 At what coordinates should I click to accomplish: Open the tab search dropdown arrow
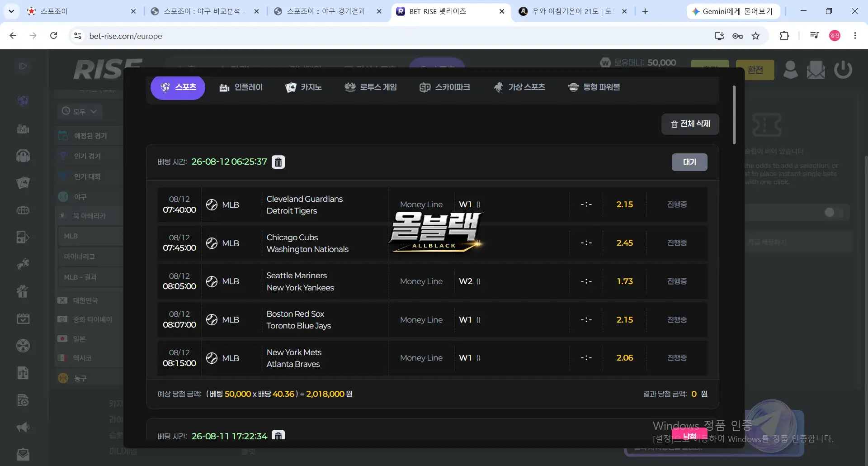pyautogui.click(x=11, y=11)
